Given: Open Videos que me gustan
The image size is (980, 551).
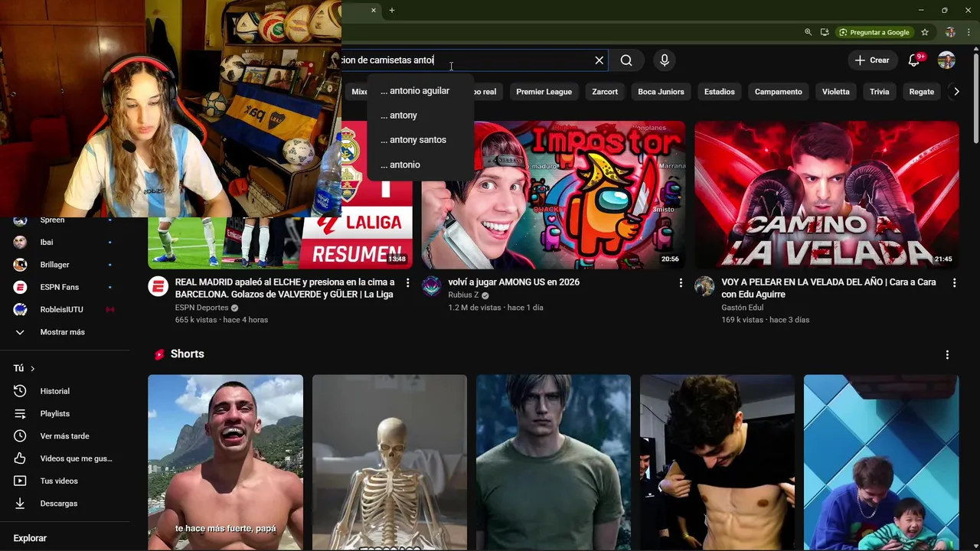Looking at the screenshot, I should tap(64, 458).
